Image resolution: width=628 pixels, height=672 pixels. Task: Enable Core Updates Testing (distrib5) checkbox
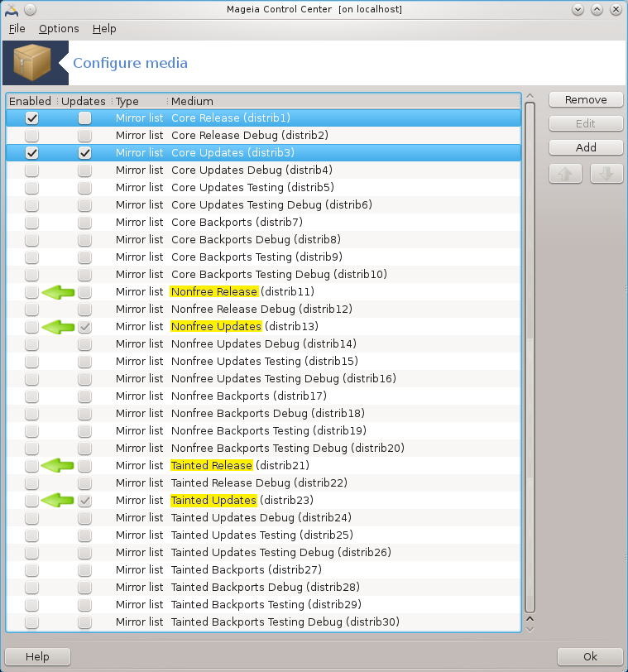[x=31, y=187]
